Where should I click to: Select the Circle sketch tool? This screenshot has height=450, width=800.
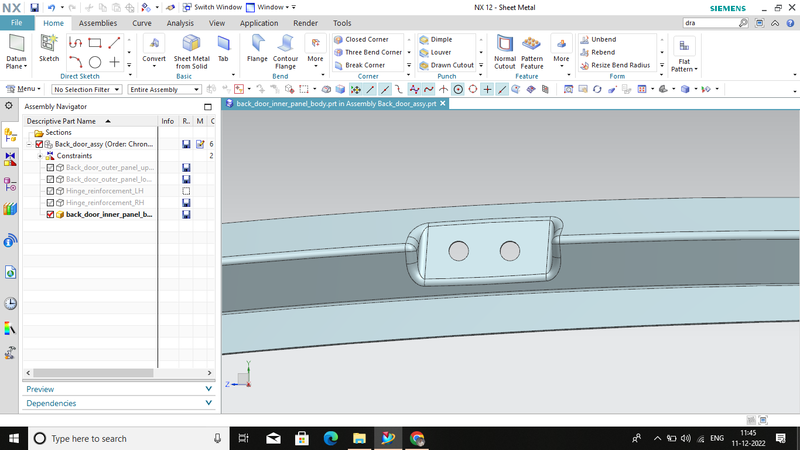click(x=95, y=62)
